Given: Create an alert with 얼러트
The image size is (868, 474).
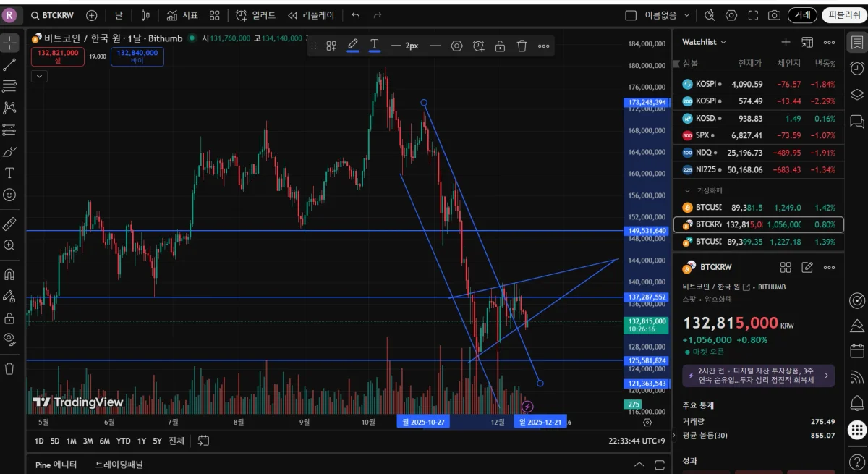Looking at the screenshot, I should pos(255,15).
